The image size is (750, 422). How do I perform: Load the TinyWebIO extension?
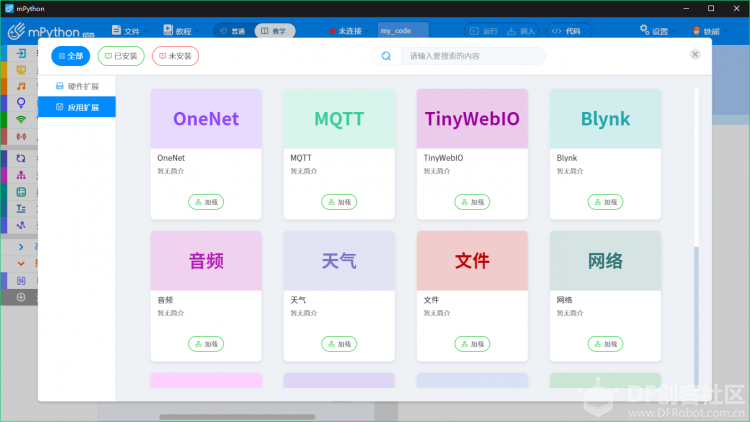tap(472, 202)
